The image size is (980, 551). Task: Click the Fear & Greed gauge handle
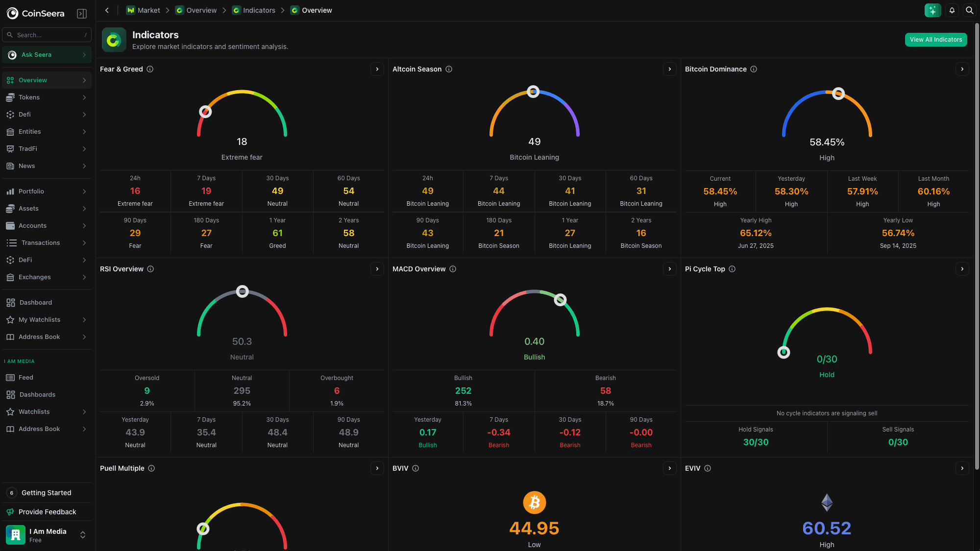pyautogui.click(x=205, y=112)
